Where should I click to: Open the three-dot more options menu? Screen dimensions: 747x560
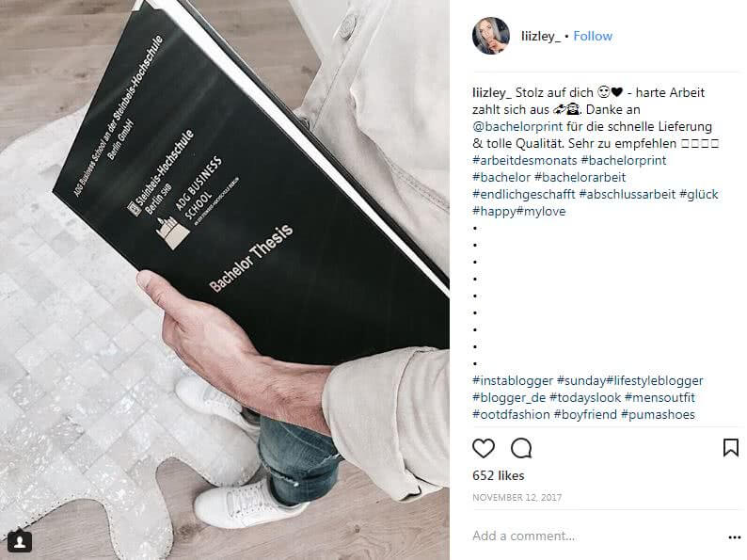(x=734, y=537)
